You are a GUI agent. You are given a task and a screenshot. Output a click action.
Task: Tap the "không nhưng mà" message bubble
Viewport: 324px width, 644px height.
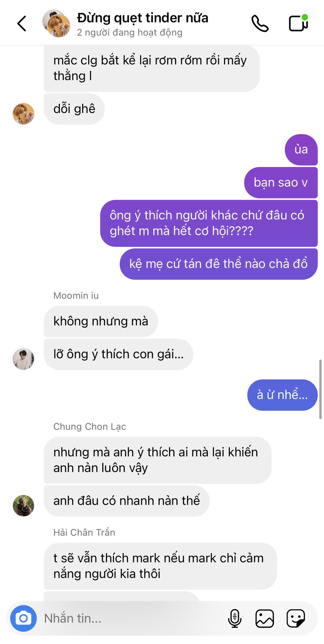(x=101, y=321)
